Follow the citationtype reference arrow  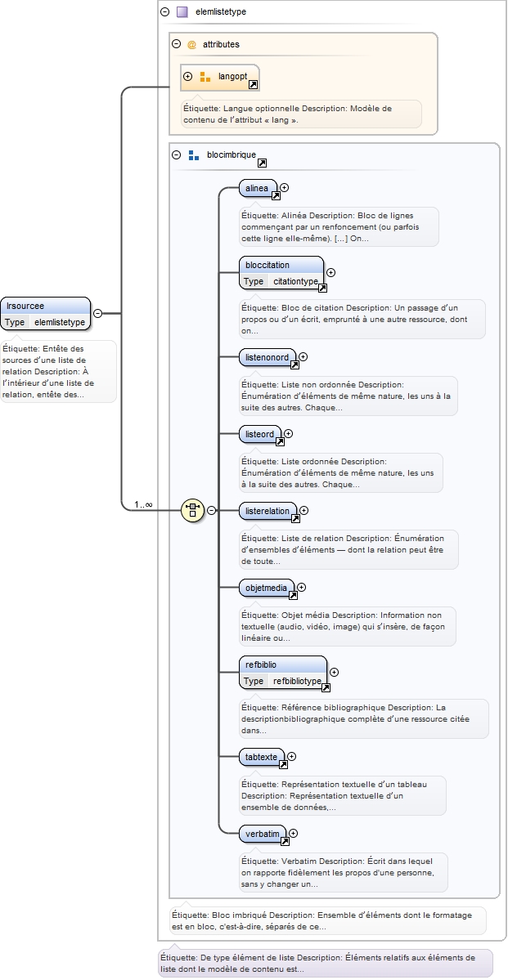coord(322,289)
